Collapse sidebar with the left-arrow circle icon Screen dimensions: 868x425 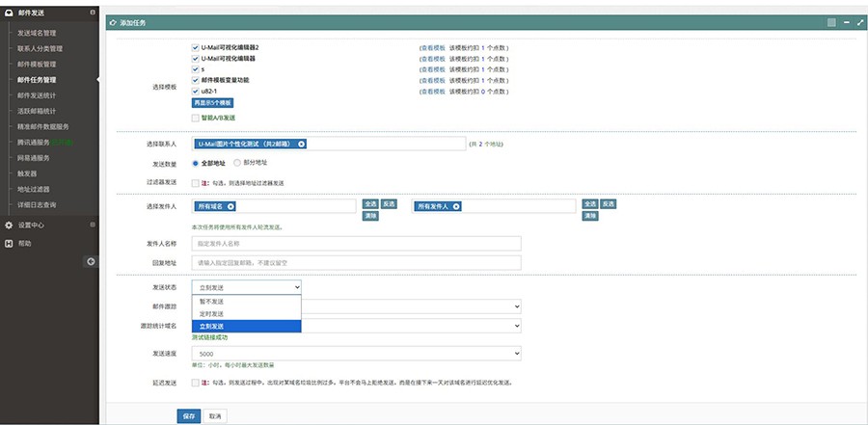92,262
